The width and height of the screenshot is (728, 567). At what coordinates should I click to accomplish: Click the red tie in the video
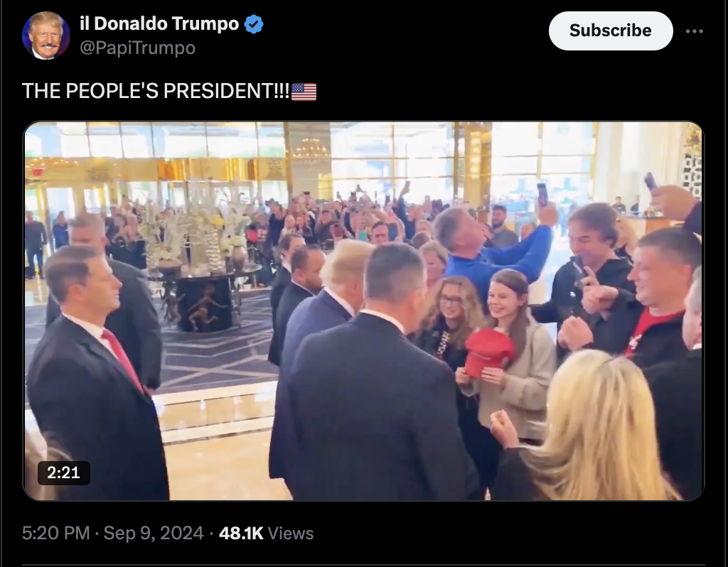pyautogui.click(x=122, y=358)
